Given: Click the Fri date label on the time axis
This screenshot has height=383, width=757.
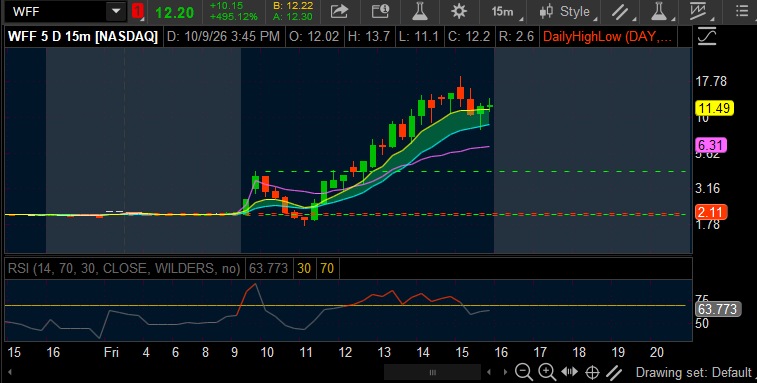Looking at the screenshot, I should pos(111,352).
